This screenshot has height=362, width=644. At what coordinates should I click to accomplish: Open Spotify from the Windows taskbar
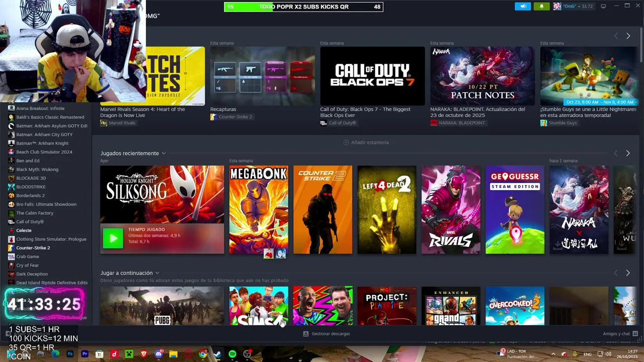tap(232, 354)
